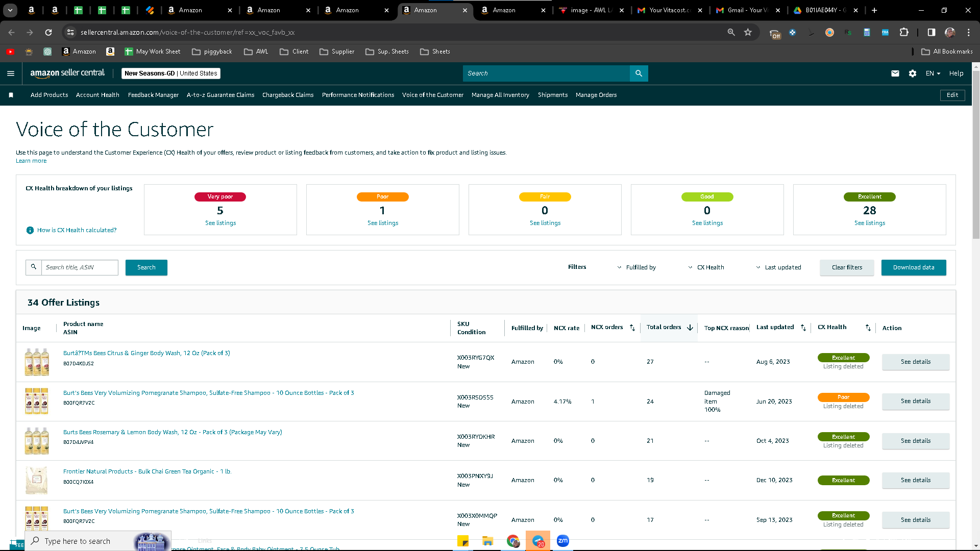The width and height of the screenshot is (980, 551).
Task: Open the tab search dropdown arrow
Action: point(10,10)
